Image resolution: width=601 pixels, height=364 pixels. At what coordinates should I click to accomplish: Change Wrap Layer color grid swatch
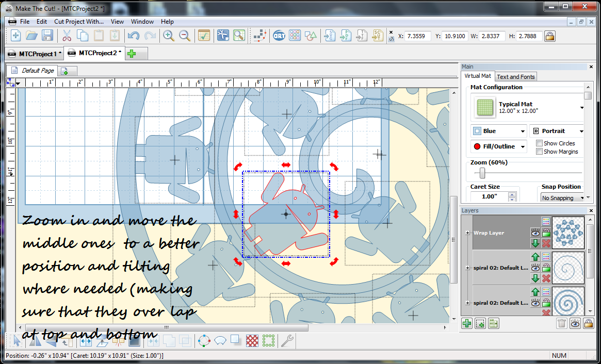pos(546,222)
